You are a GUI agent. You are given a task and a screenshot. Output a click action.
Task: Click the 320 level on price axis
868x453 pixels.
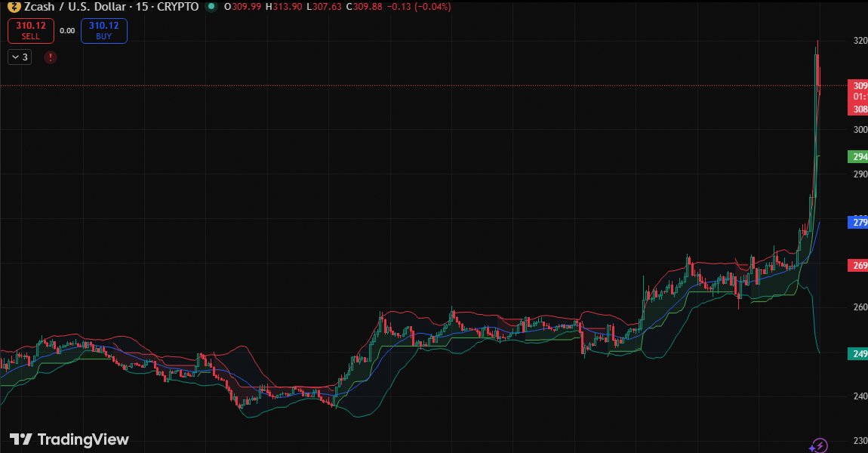click(x=860, y=42)
